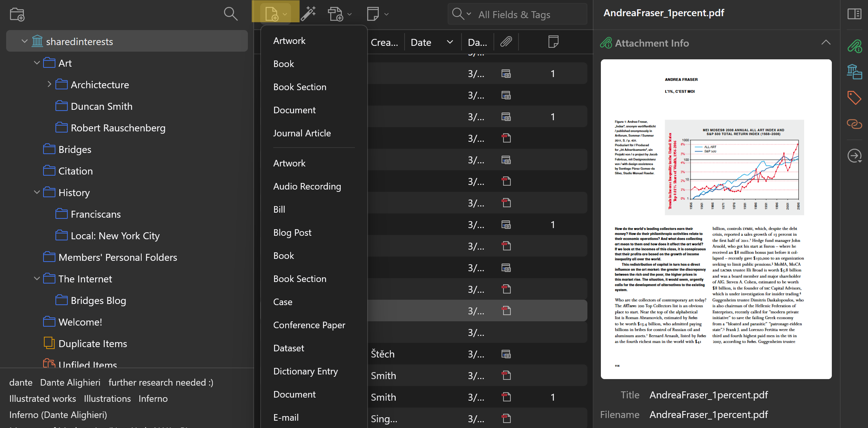Screen dimensions: 868x428
Task: Click the New Collection icon
Action: coord(17,14)
